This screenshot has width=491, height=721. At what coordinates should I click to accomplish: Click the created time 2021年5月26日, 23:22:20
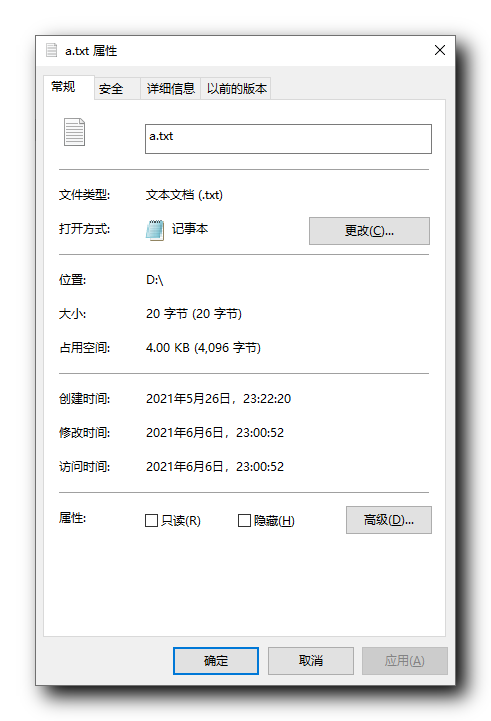(218, 399)
